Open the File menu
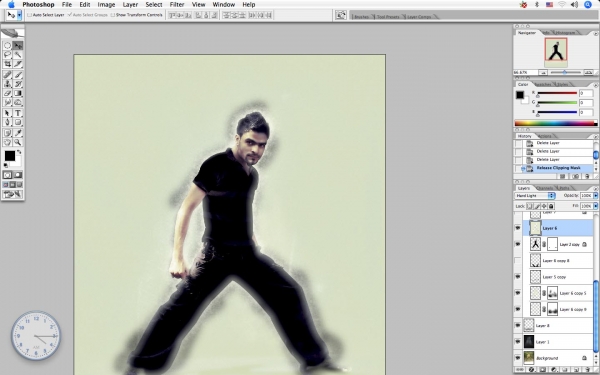The width and height of the screenshot is (600, 375). (67, 5)
